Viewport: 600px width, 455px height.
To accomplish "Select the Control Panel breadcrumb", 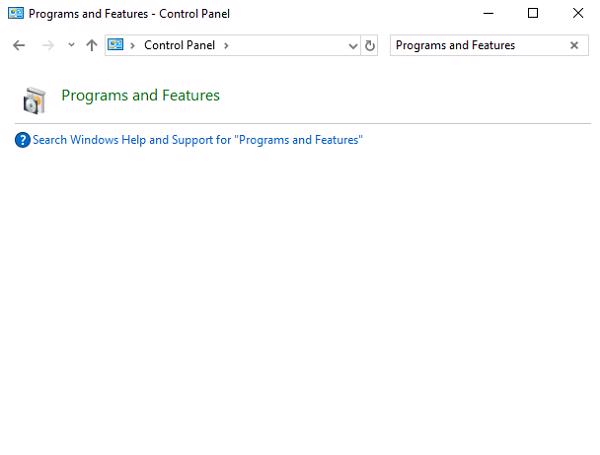I will (x=179, y=45).
